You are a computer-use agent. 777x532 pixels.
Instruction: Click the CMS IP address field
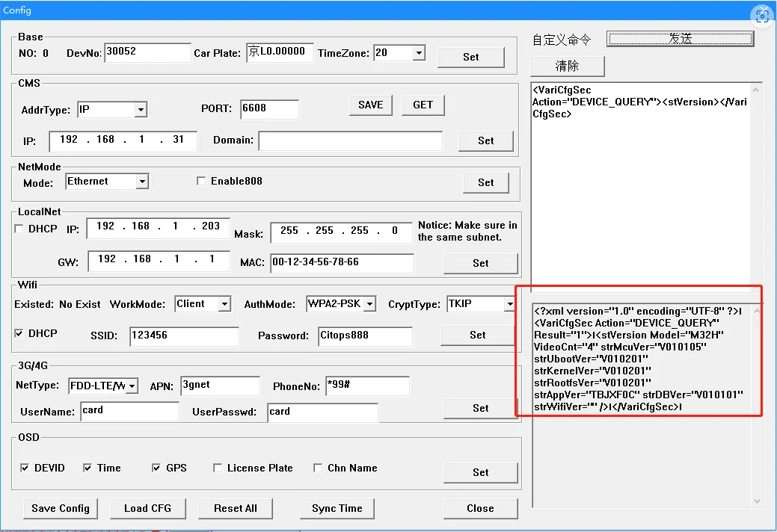[123, 140]
